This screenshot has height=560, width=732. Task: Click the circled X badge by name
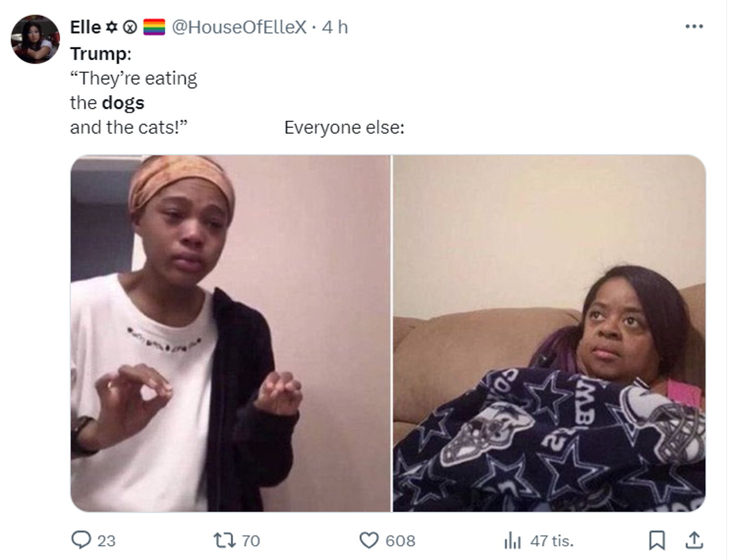(130, 27)
